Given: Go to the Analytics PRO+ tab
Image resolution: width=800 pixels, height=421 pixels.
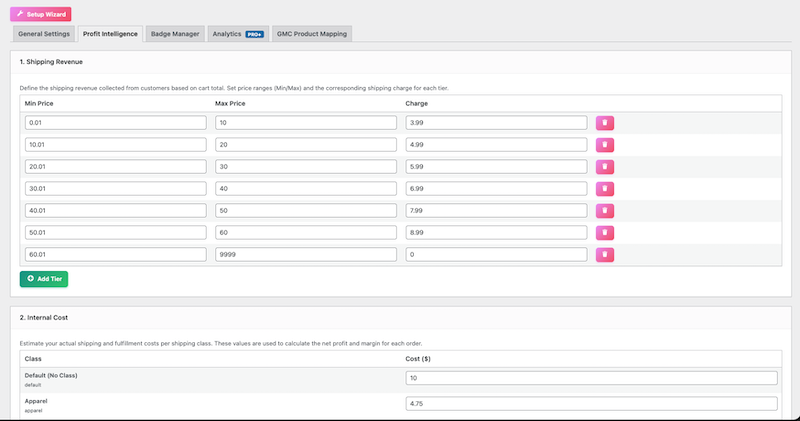Looking at the screenshot, I should coord(238,34).
